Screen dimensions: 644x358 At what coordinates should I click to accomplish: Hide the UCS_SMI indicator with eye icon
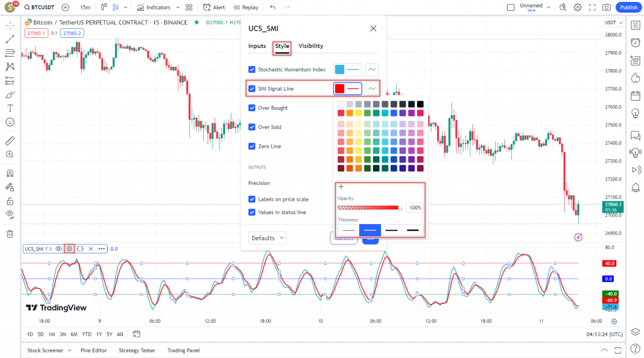58,249
